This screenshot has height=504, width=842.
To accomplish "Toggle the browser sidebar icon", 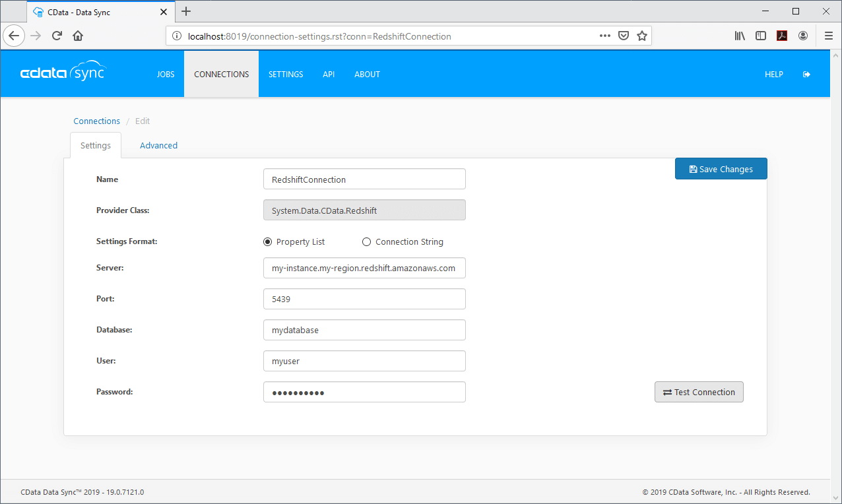I will (x=761, y=36).
